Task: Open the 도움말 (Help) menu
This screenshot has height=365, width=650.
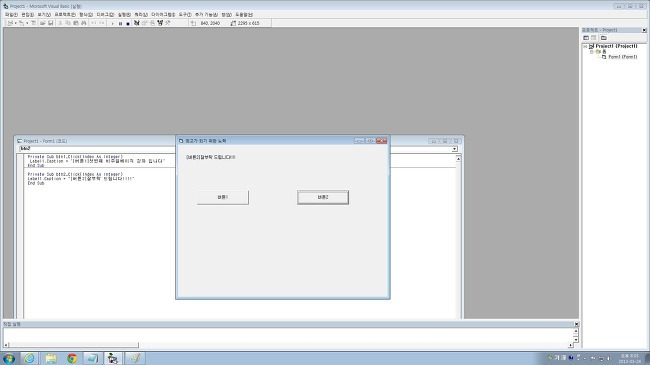Action: pos(244,15)
